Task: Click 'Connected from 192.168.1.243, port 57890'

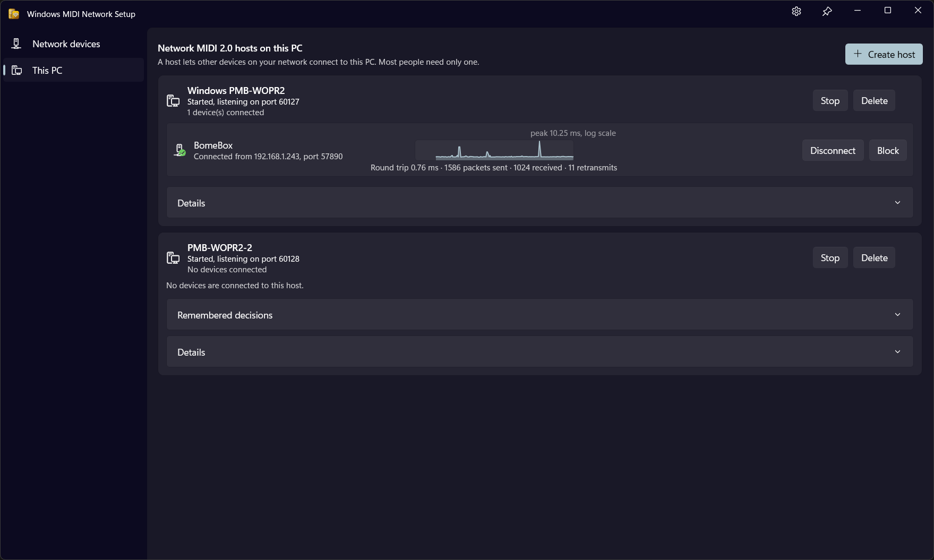Action: pyautogui.click(x=268, y=157)
